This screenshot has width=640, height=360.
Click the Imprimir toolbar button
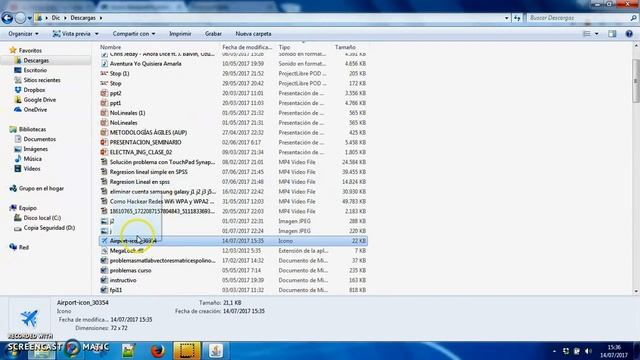(x=180, y=34)
